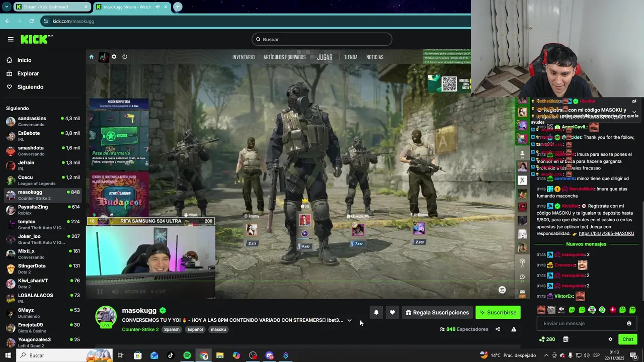
Task: Click the first green emote in the quick-emote bar
Action: 572,310
